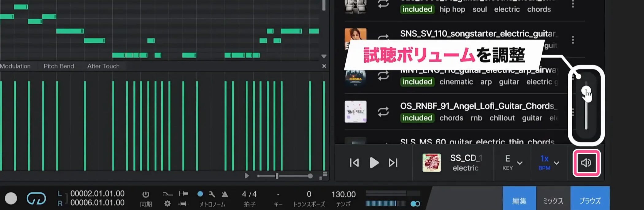Open metronome setup wrench icon
This screenshot has width=644, height=210.
[x=212, y=194]
